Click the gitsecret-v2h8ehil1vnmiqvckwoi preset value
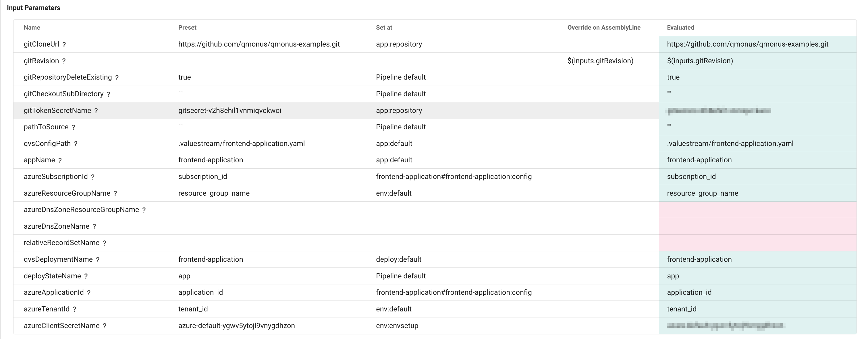 pos(229,111)
